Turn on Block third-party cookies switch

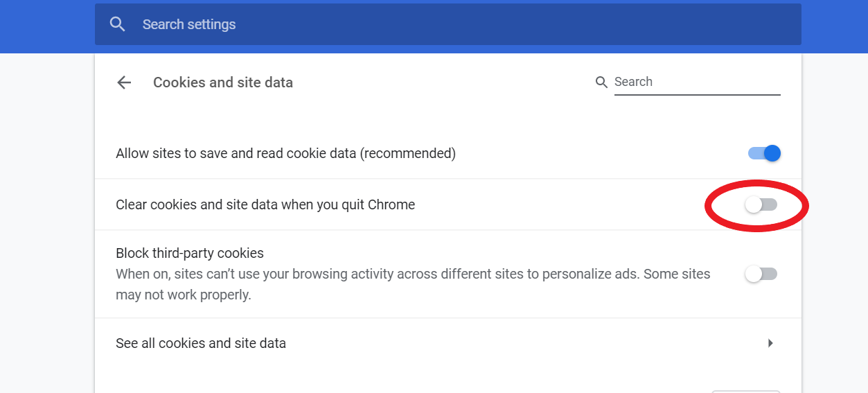click(761, 274)
